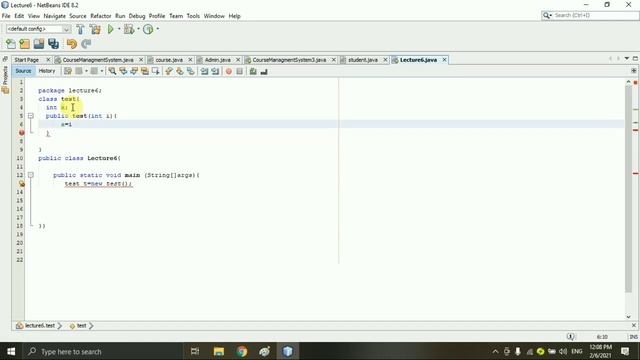Toggle Bookmark icon in editor toolbar
Viewport: 640px width, 360px height.
click(191, 71)
